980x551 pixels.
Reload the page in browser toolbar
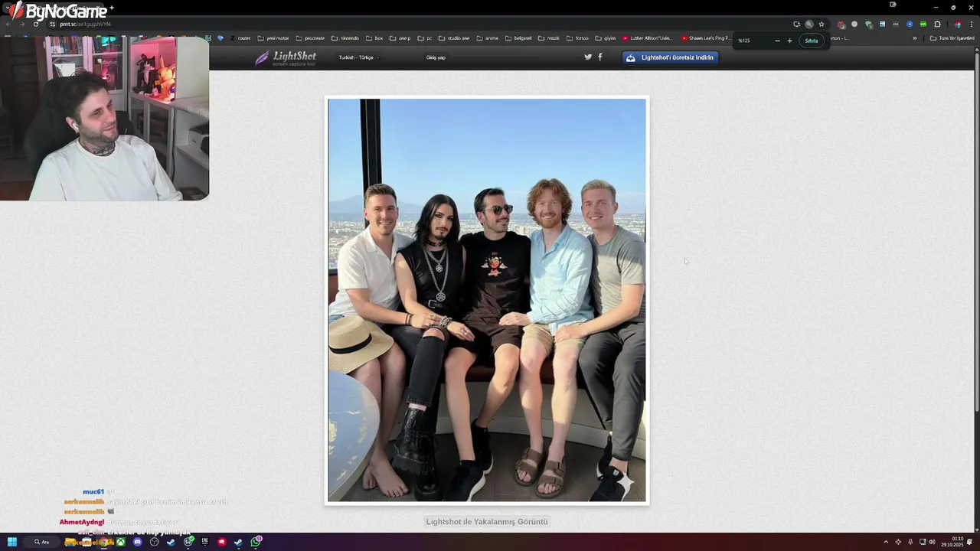pyautogui.click(x=36, y=24)
